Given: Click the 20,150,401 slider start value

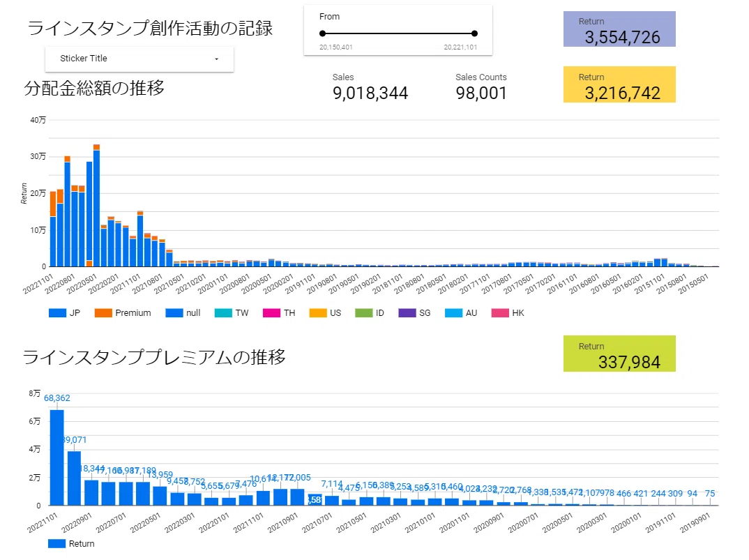Looking at the screenshot, I should pos(336,47).
